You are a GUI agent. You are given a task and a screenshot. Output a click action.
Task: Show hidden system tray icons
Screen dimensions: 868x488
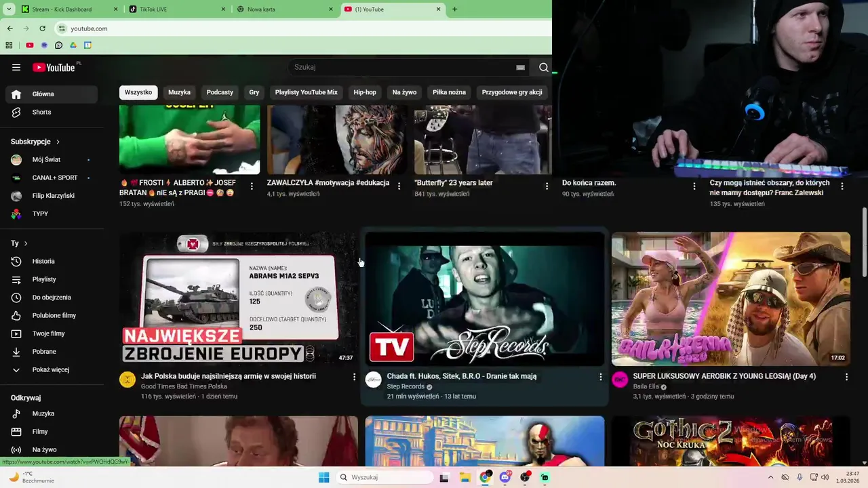pos(770,477)
